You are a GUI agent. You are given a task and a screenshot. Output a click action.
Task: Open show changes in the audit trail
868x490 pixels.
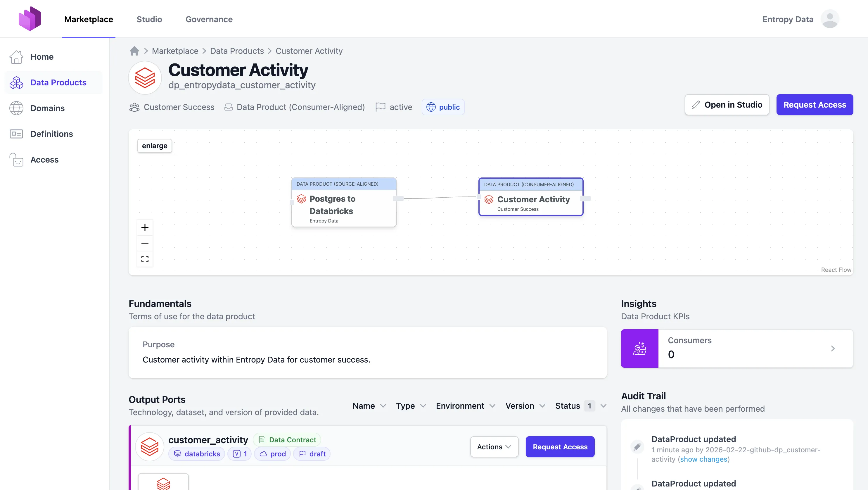(x=703, y=459)
